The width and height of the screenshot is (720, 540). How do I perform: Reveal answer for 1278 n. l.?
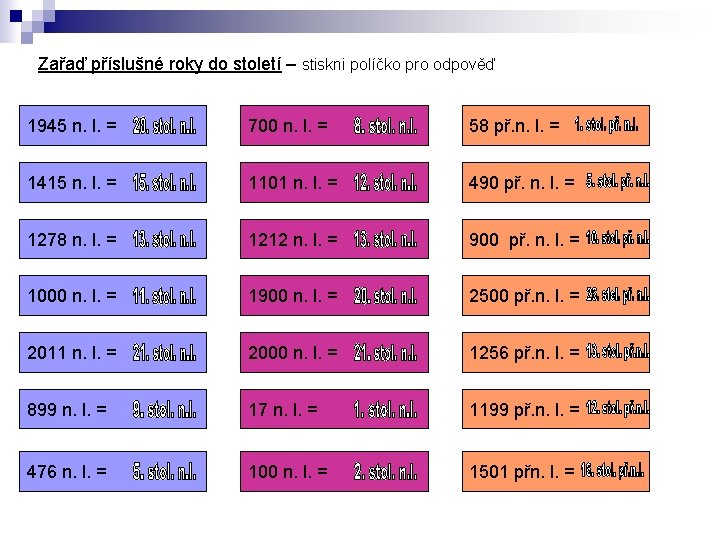pos(113,239)
